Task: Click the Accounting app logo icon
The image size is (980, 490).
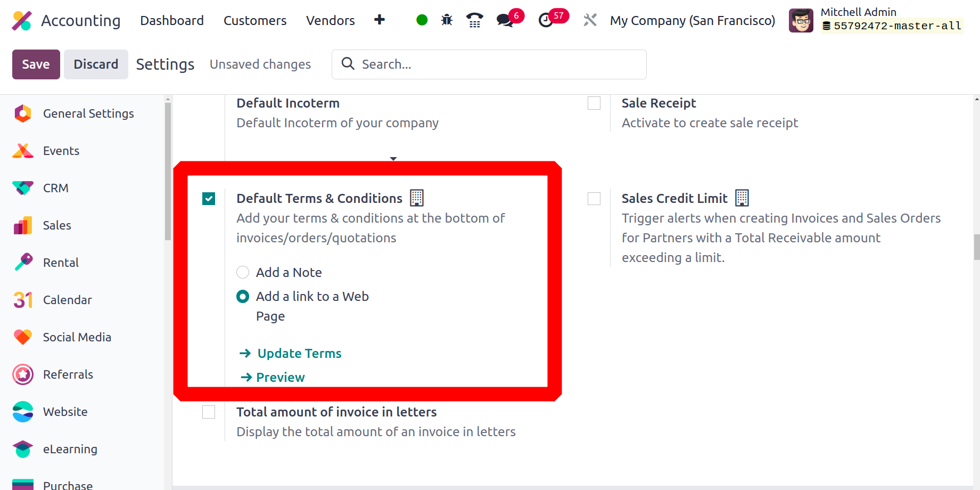Action: click(22, 20)
